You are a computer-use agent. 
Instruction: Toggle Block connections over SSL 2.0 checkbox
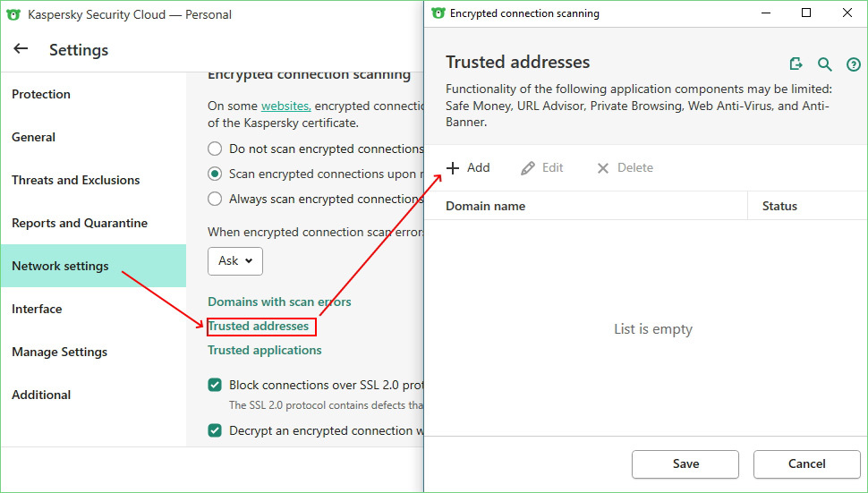tap(215, 385)
